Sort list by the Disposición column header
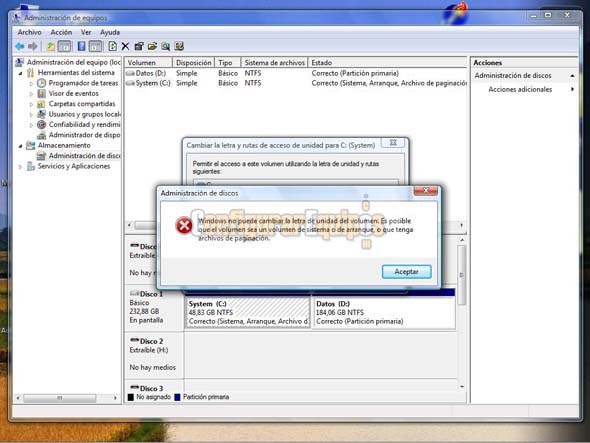Image resolution: width=590 pixels, height=443 pixels. click(x=193, y=62)
